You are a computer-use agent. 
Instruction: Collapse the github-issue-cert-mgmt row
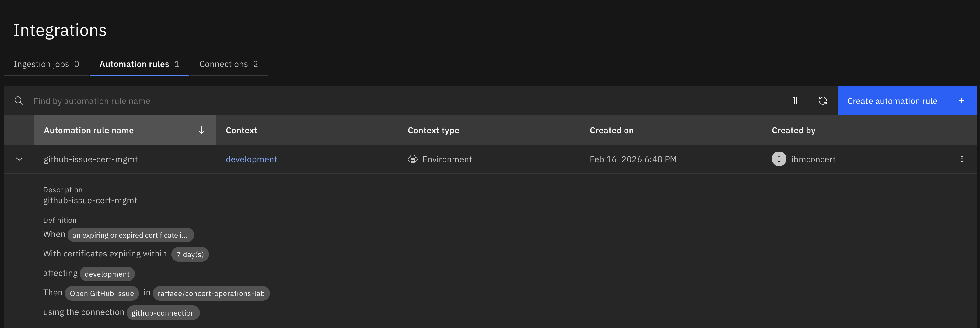click(19, 159)
